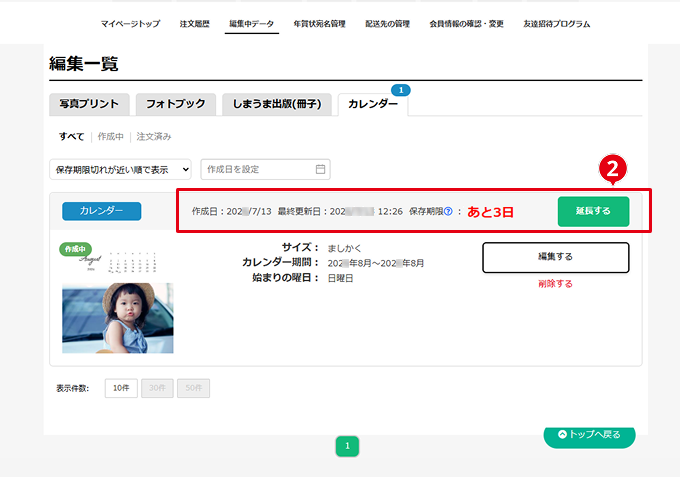Click the green 作成中 status badge
680x477 pixels.
75,249
